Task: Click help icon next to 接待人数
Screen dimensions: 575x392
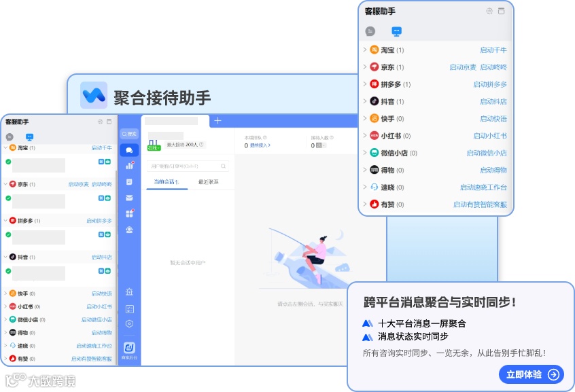Action: tap(332, 137)
